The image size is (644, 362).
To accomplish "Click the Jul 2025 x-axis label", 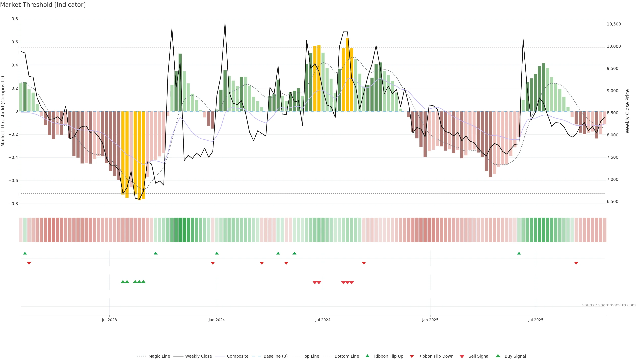I will click(536, 320).
